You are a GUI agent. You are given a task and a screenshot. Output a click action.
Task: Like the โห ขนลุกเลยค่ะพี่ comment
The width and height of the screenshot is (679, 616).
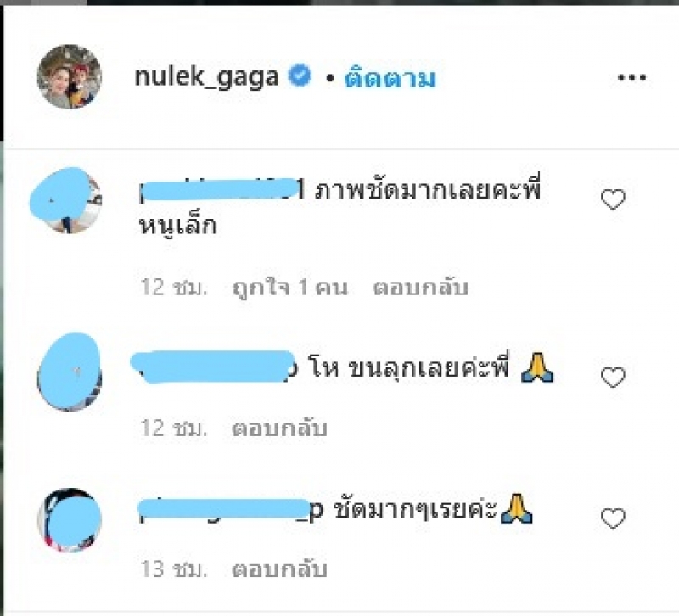[613, 378]
